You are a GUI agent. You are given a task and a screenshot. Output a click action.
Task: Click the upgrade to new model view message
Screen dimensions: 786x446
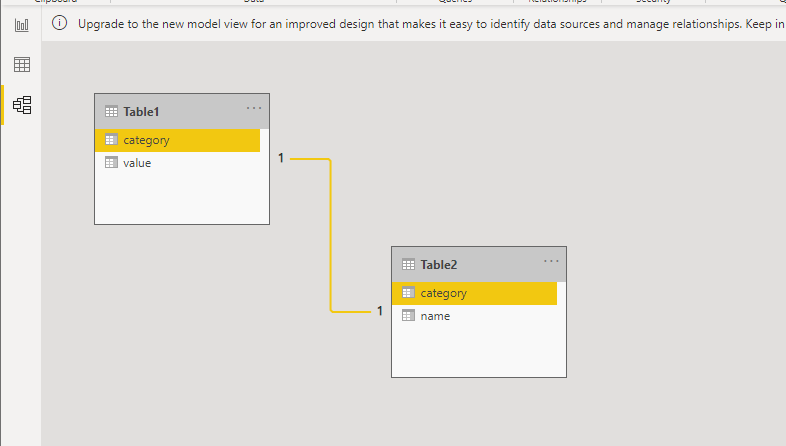tap(431, 24)
